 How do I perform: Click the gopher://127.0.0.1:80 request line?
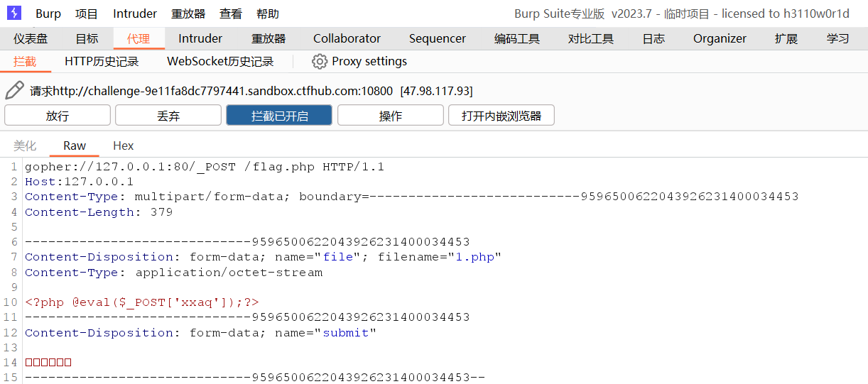pyautogui.click(x=205, y=167)
